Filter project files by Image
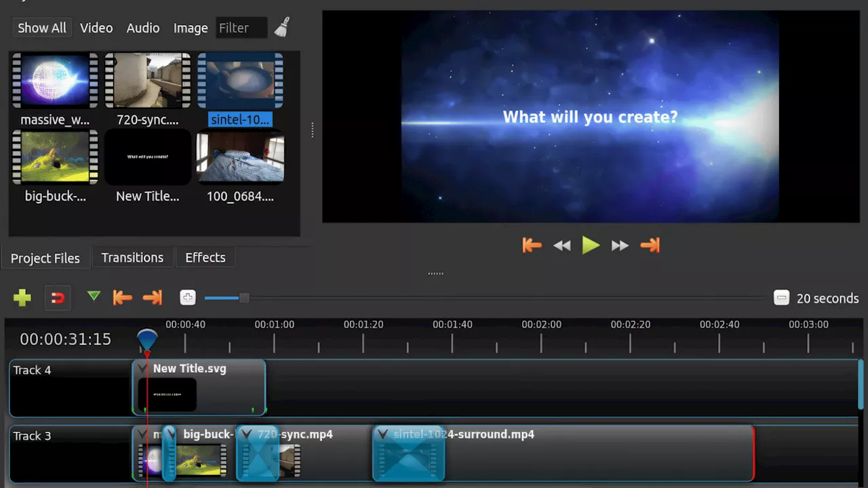 [191, 28]
